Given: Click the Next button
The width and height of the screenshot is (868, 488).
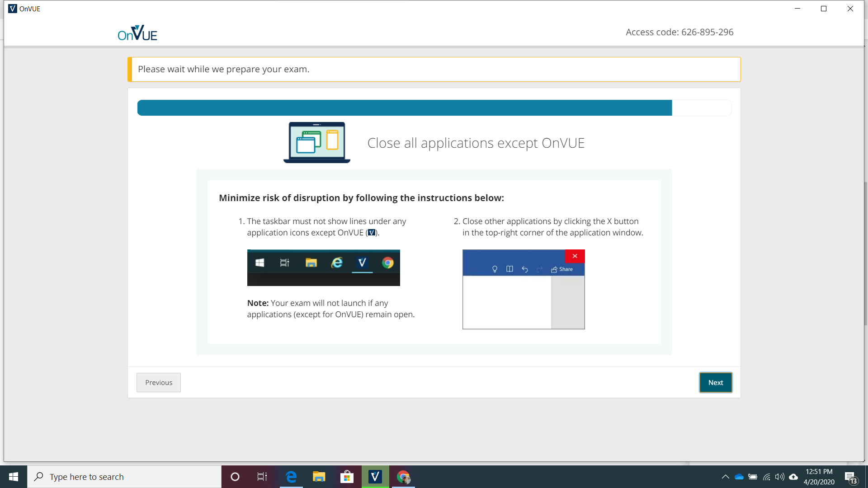Looking at the screenshot, I should point(716,382).
